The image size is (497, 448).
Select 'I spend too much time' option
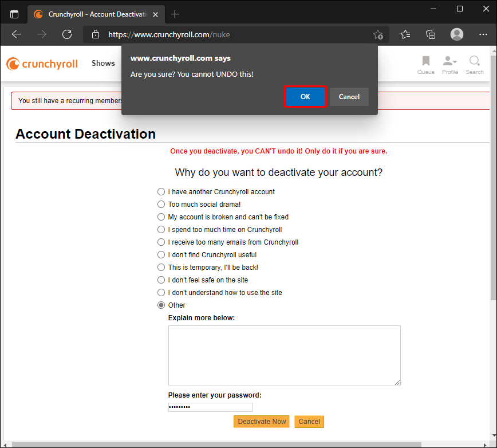tap(161, 230)
